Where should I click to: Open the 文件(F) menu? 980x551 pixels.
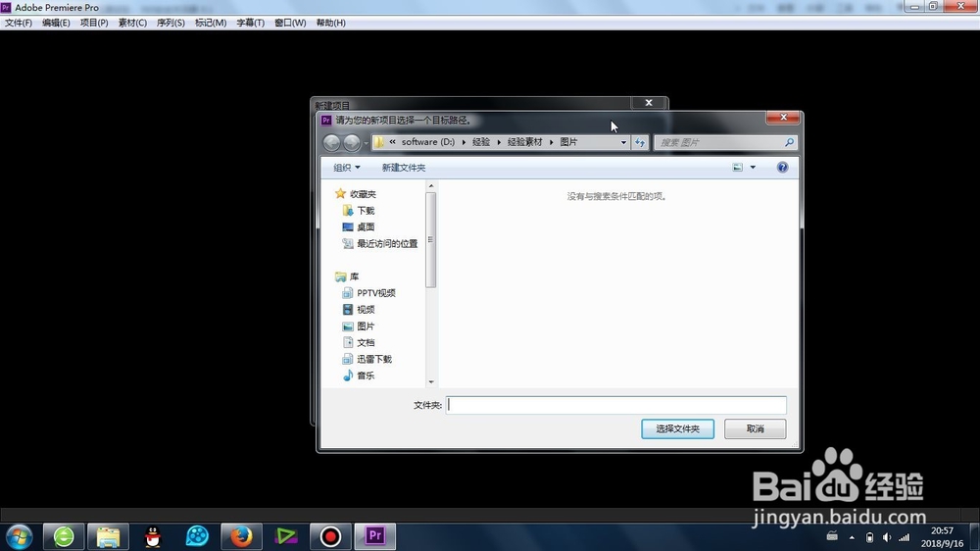[18, 23]
